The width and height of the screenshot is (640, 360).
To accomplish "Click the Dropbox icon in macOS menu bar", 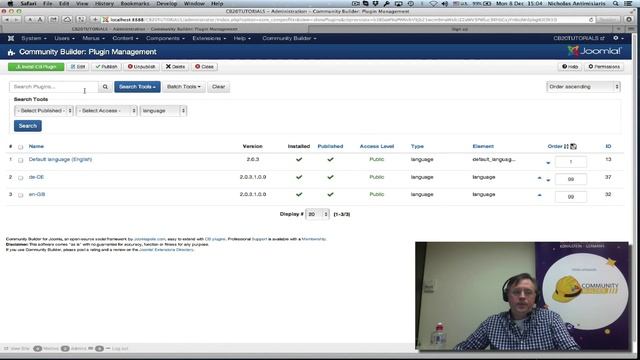I will coord(376,4).
